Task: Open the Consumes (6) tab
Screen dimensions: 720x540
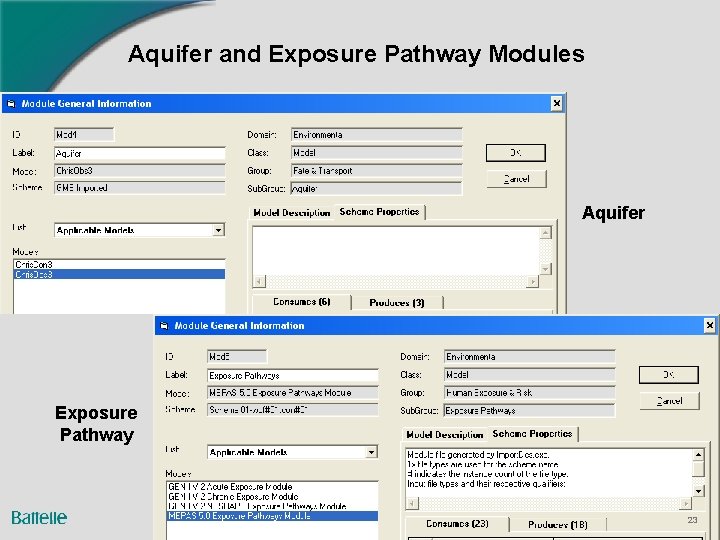Action: click(302, 302)
